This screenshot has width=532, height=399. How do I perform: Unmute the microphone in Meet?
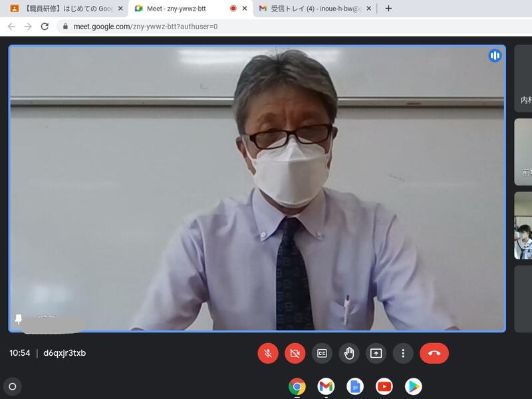pyautogui.click(x=268, y=353)
